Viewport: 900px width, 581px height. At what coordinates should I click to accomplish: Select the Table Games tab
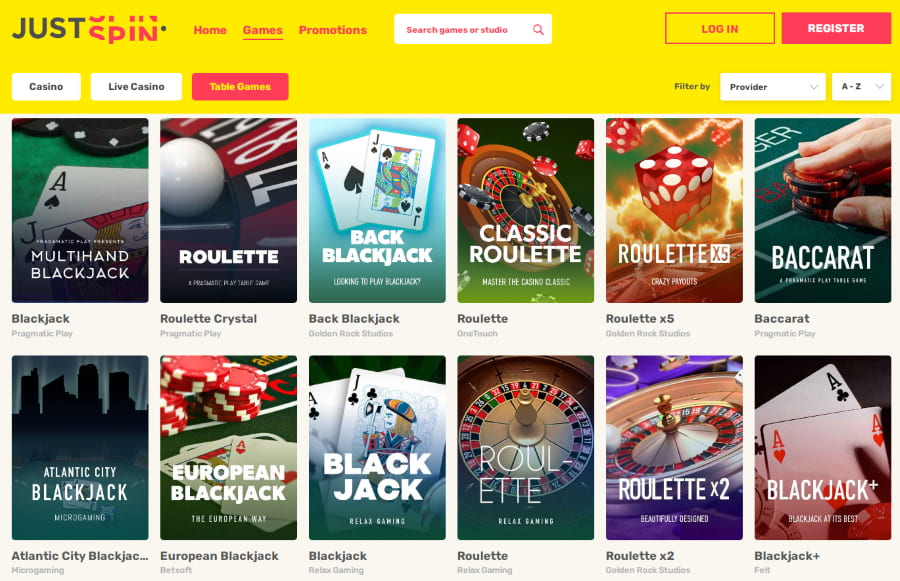tap(240, 87)
